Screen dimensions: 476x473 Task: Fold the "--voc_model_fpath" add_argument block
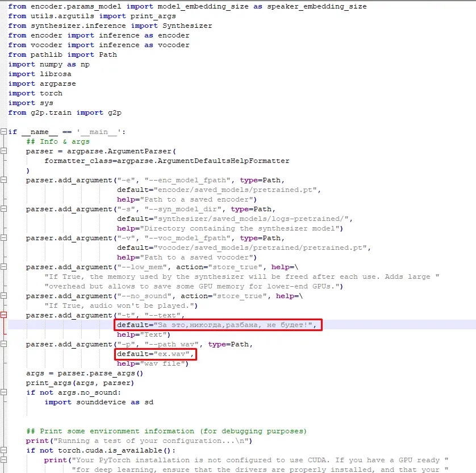pos(3,238)
